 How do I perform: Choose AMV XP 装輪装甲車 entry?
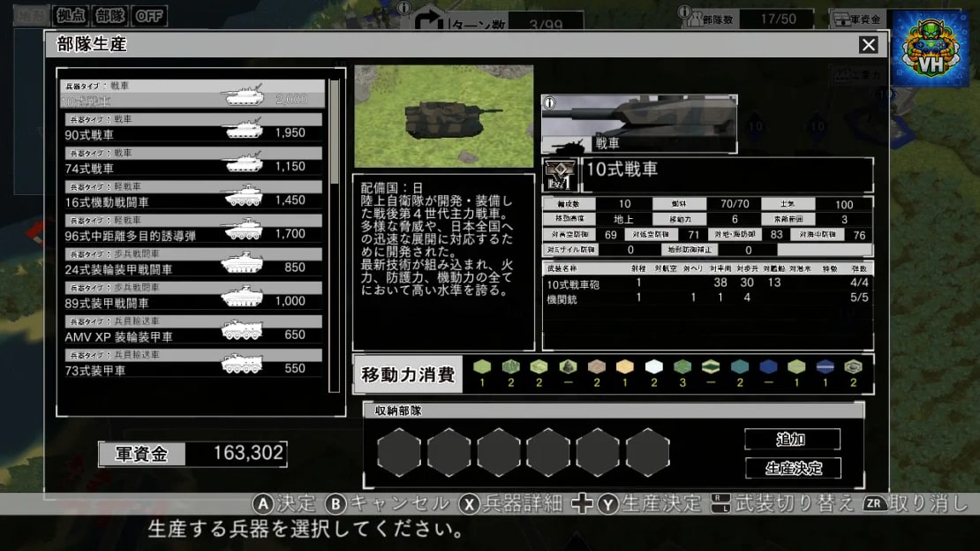(192, 329)
